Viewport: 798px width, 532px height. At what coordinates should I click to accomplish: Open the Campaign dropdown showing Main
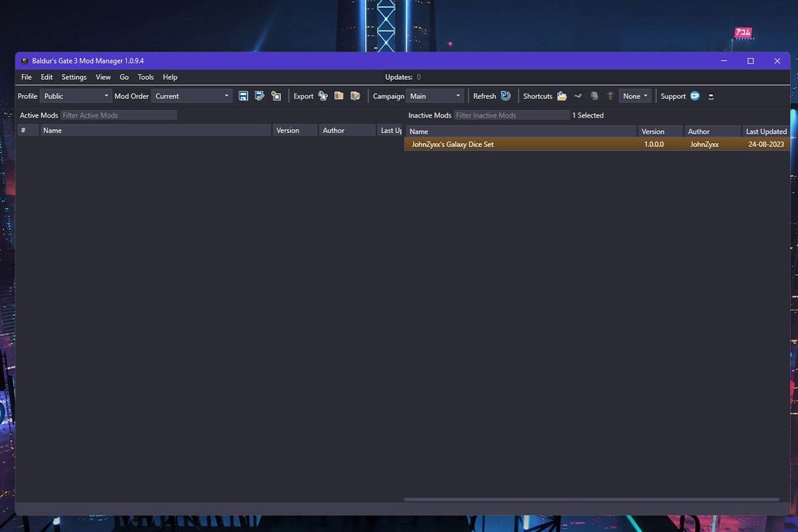(x=435, y=96)
